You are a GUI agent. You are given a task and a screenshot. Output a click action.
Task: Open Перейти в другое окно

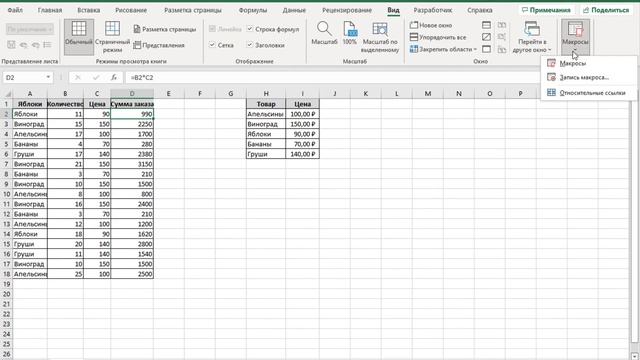pyautogui.click(x=532, y=37)
